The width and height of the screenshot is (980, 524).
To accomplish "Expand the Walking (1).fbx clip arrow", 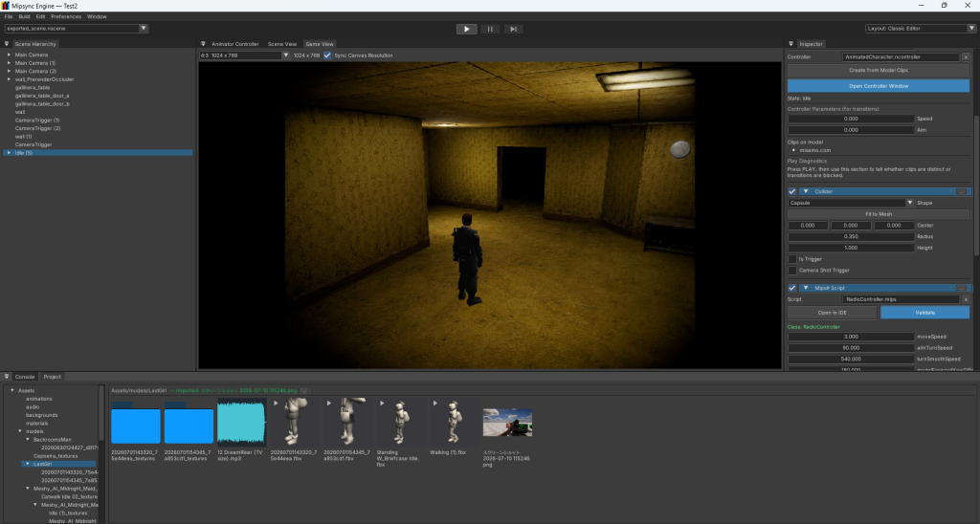I will (x=435, y=404).
